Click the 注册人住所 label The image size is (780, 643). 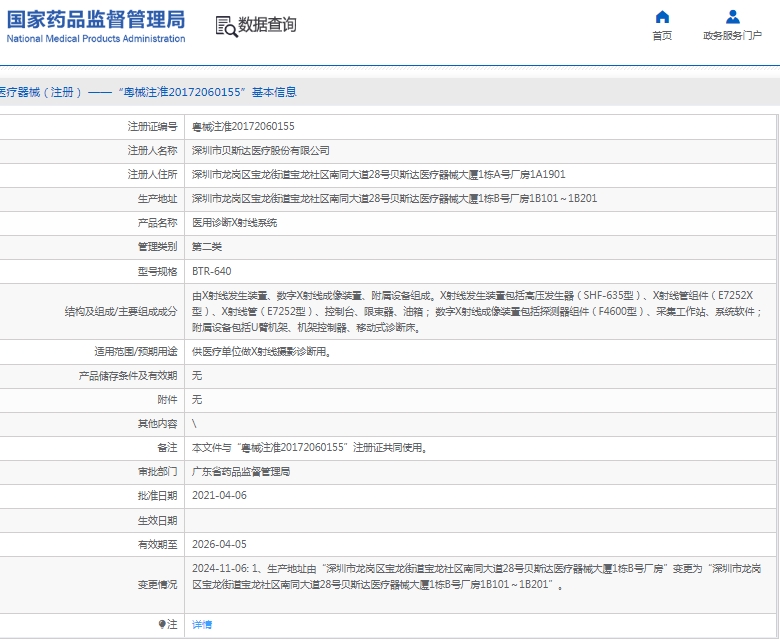(x=152, y=175)
